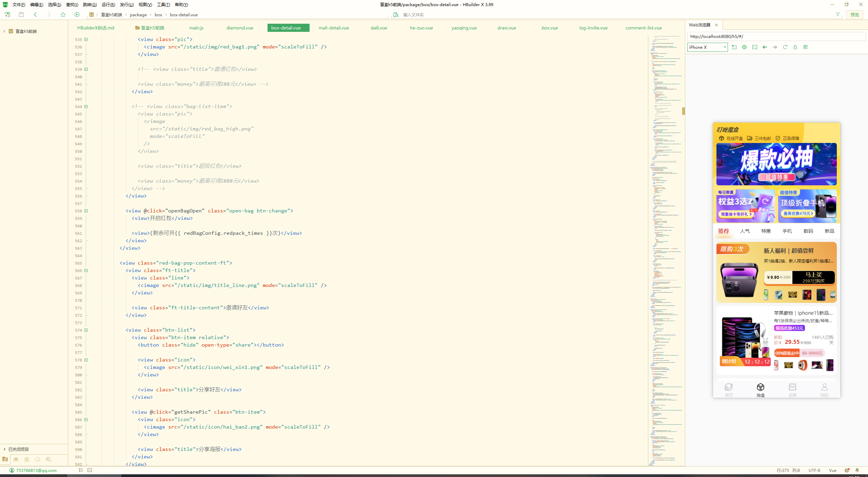Expand the collapsed block at line 574
Screen dimensions: 868x477
pyautogui.click(x=85, y=330)
